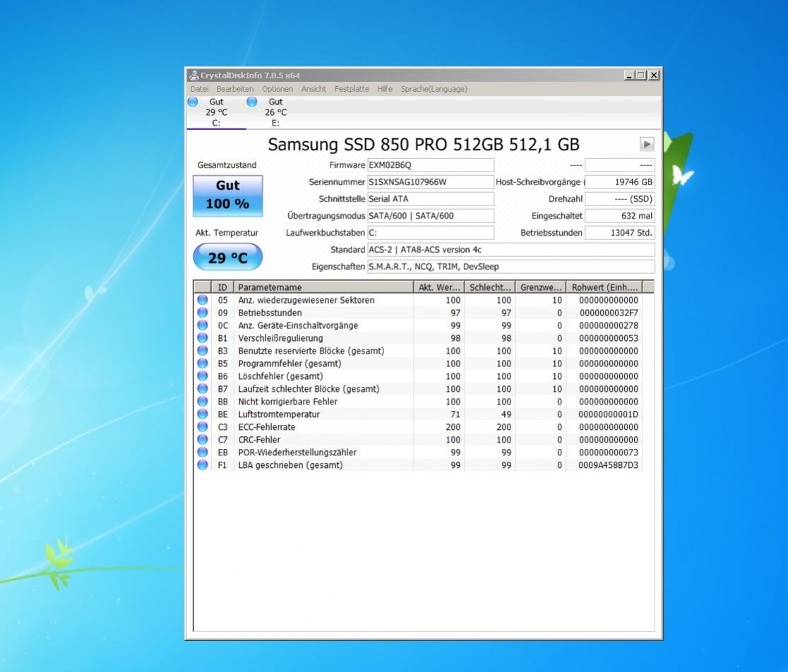This screenshot has width=788, height=672.
Task: Go to next disk with arrow button
Action: click(x=647, y=144)
